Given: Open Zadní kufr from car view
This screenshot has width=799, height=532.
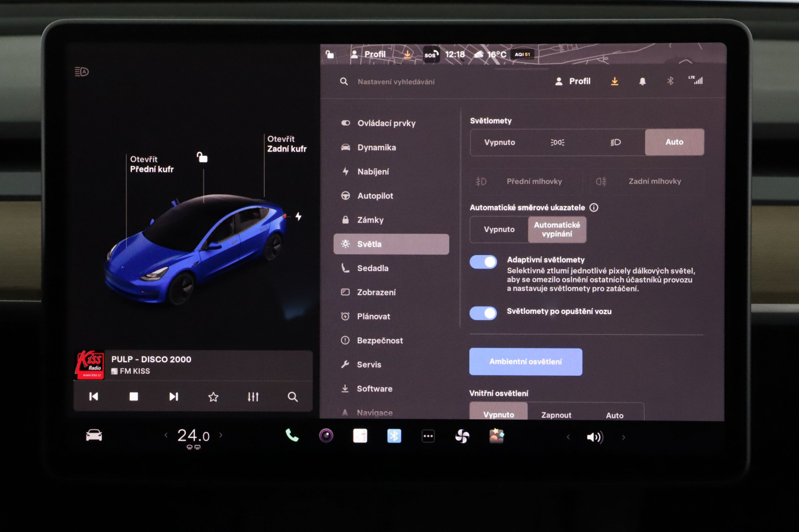Looking at the screenshot, I should (x=287, y=144).
